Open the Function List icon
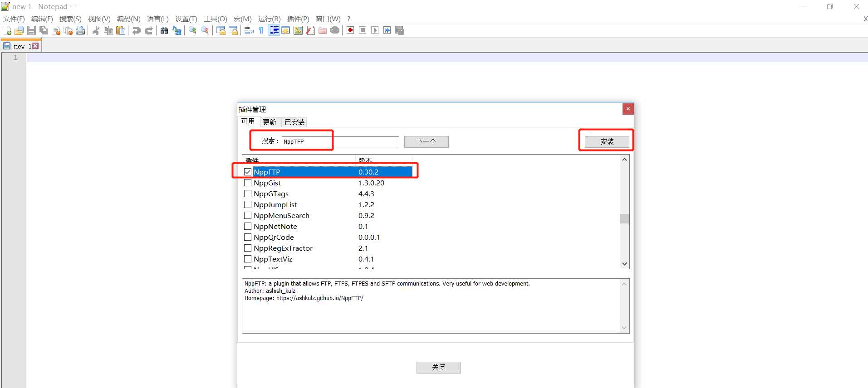This screenshot has width=868, height=388. [310, 30]
